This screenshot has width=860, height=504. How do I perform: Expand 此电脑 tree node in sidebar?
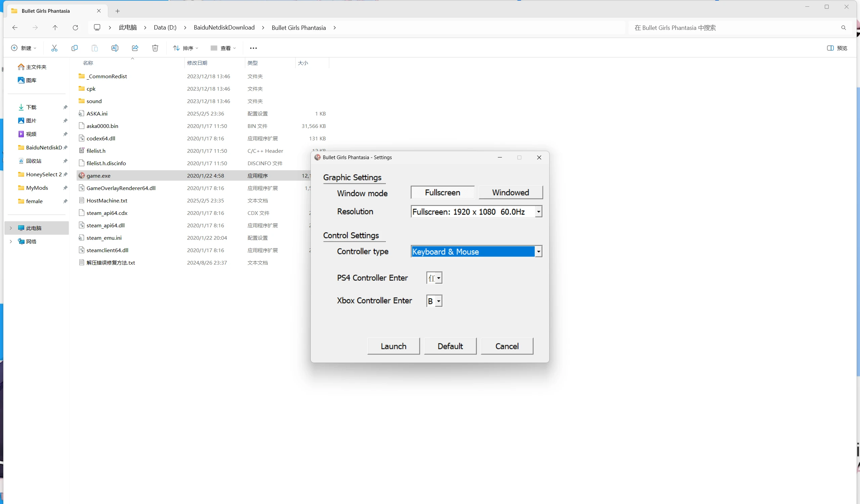[x=10, y=228]
